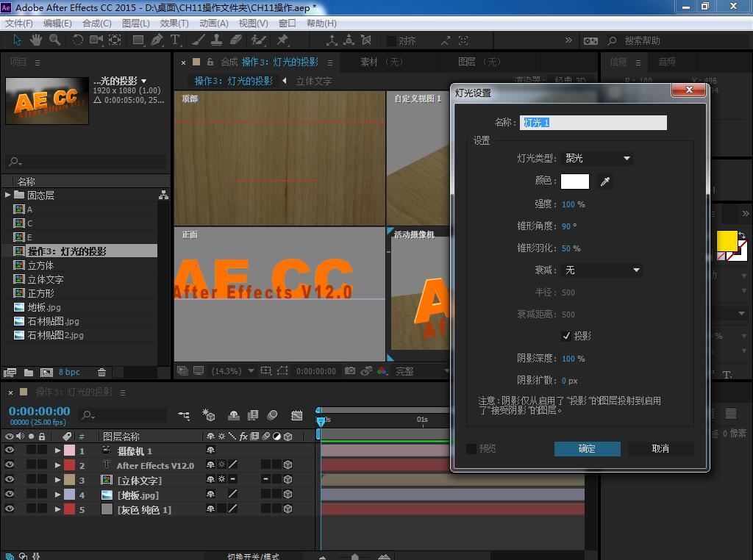Select the Unified Camera tool
This screenshot has width=753, height=560.
[x=96, y=40]
